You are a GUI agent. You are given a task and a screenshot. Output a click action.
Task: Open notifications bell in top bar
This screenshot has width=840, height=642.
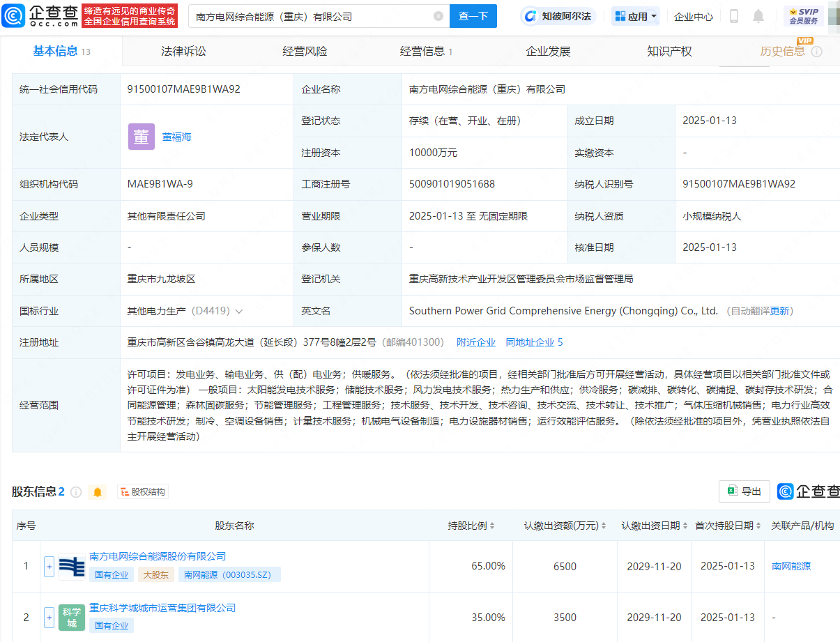tap(758, 16)
